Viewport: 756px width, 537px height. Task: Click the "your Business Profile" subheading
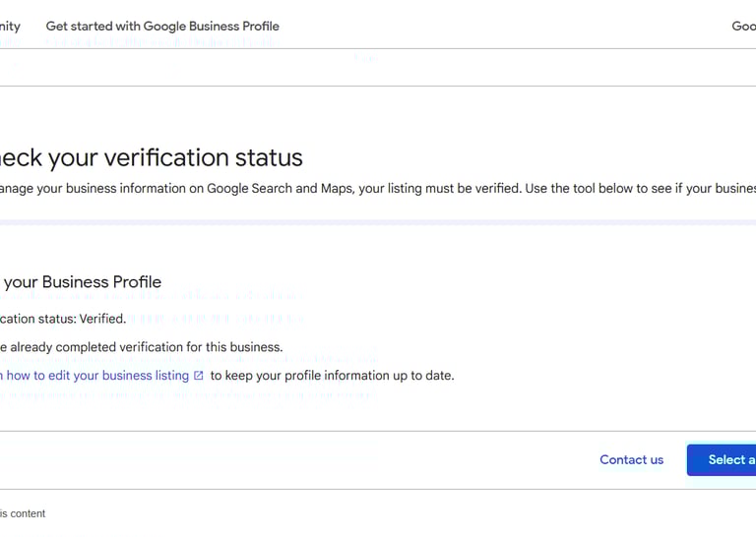coord(82,282)
